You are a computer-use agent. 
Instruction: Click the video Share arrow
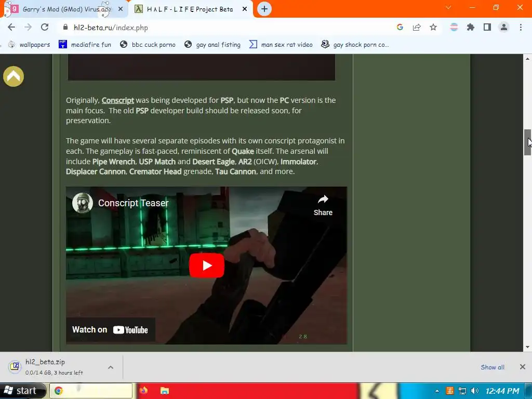[323, 205]
